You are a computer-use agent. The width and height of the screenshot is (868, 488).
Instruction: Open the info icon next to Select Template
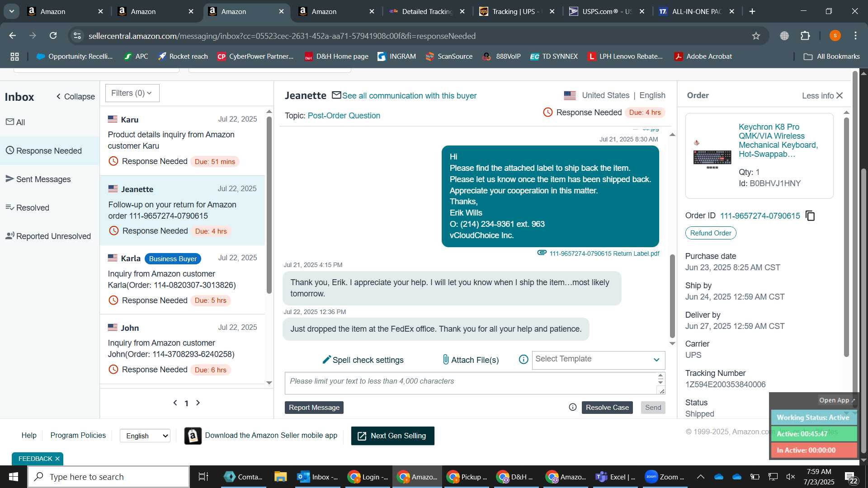[524, 360]
